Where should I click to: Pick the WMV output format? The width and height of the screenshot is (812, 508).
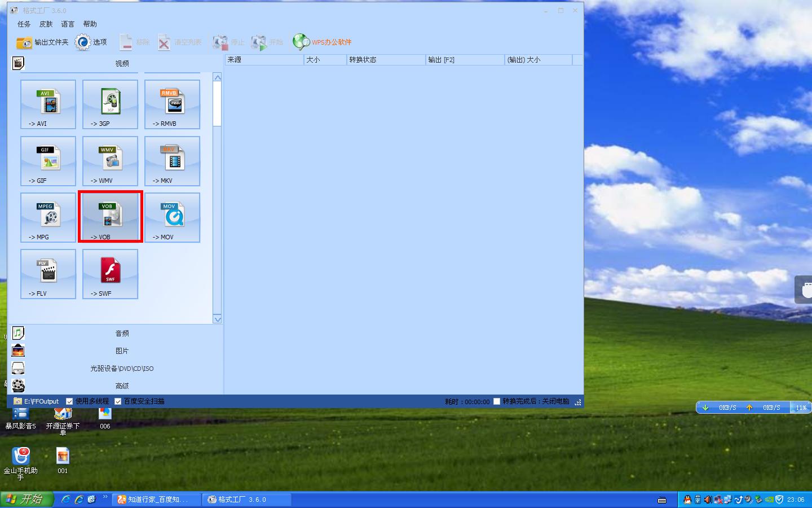point(110,161)
